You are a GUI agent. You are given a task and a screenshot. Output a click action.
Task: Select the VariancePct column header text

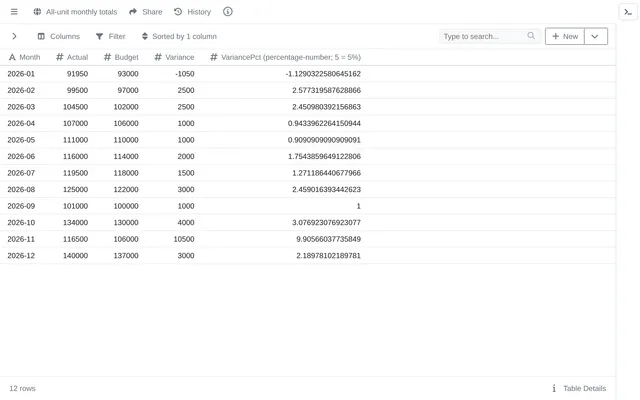click(291, 57)
